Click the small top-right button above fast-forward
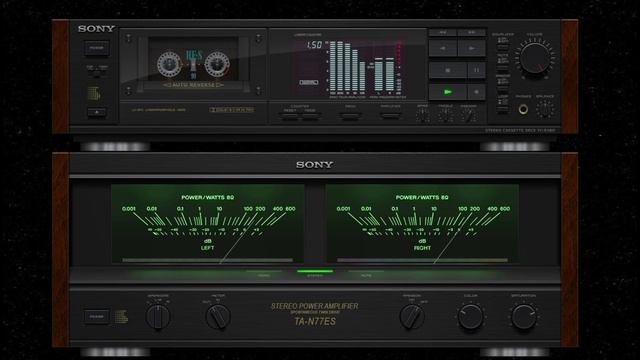640x360 pixels. point(472,32)
